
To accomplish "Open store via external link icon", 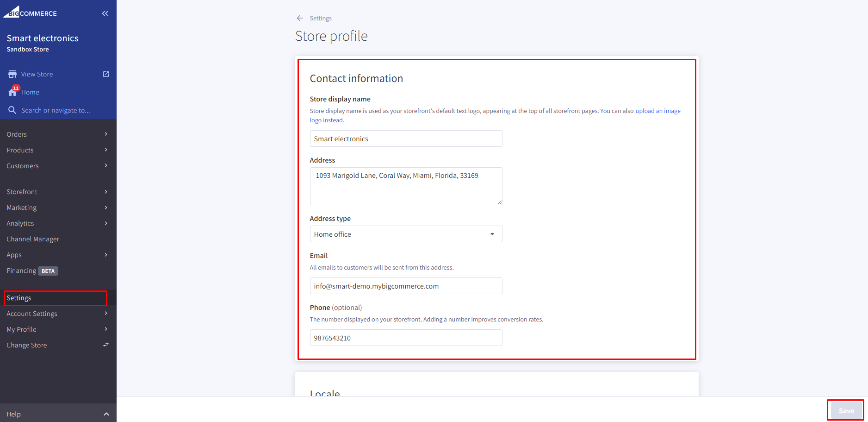I will [106, 74].
